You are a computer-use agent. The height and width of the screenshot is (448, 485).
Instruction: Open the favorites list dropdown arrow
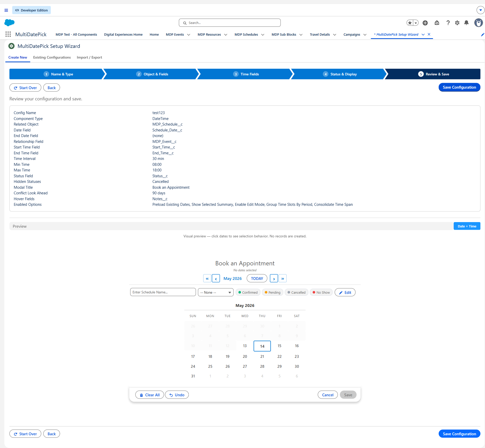(x=416, y=23)
